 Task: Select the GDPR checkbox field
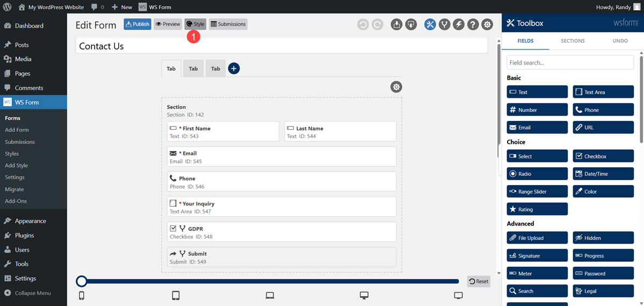pos(281,232)
